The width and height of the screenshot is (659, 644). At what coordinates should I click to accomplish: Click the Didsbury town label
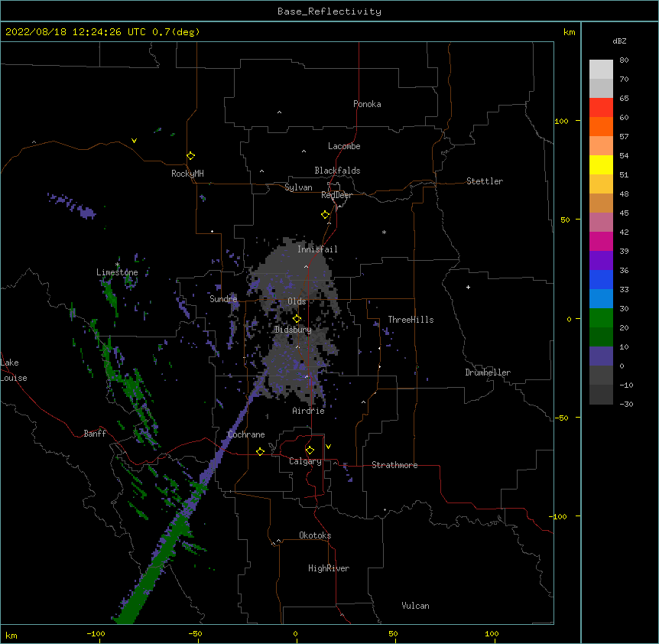[294, 330]
